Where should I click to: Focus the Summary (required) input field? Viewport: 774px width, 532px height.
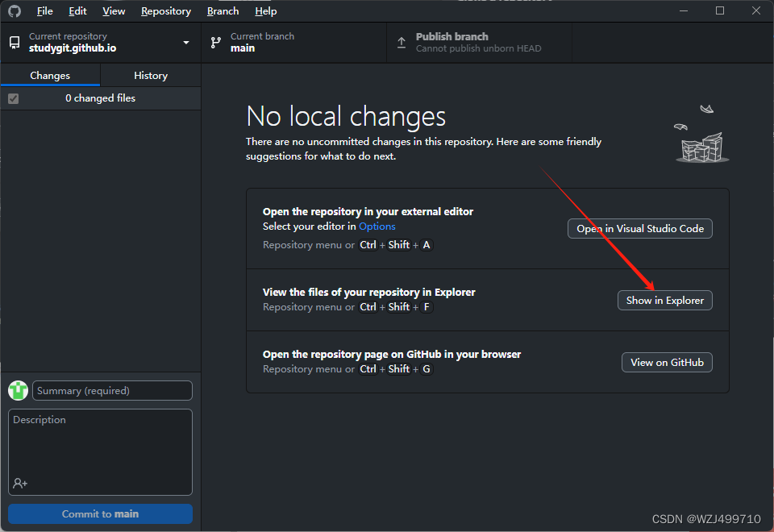112,390
